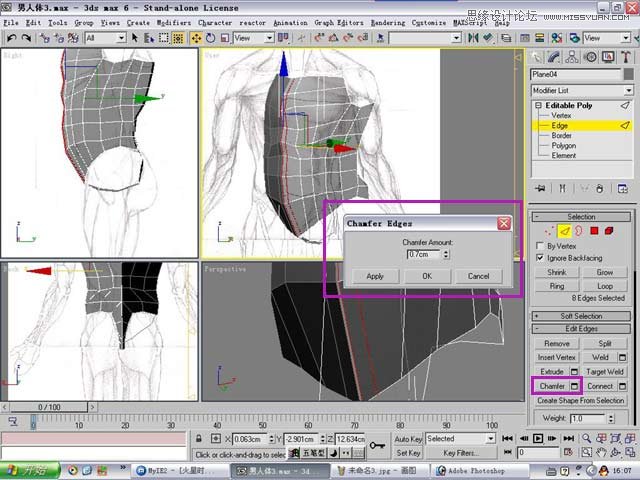Image resolution: width=640 pixels, height=480 pixels.
Task: Select Vertex sub-object mode icon
Action: point(547,230)
